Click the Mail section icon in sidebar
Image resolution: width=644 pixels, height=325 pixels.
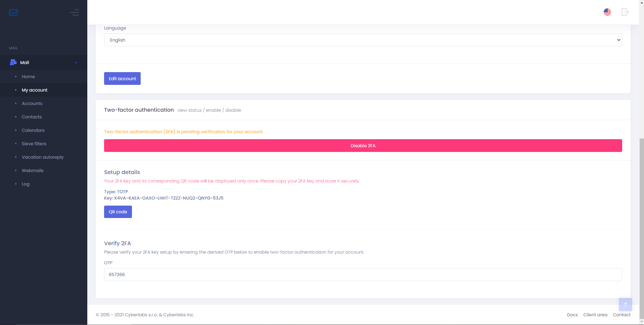(13, 62)
